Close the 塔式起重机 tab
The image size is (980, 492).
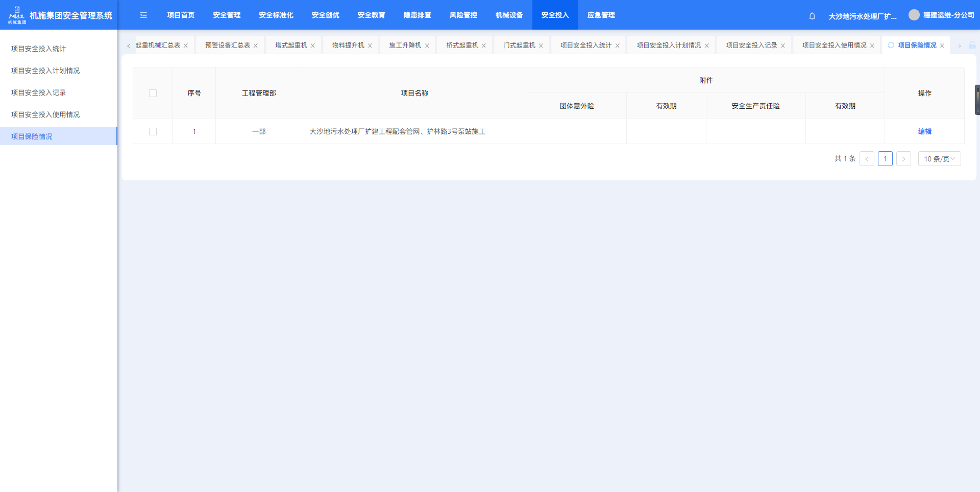[x=313, y=46]
